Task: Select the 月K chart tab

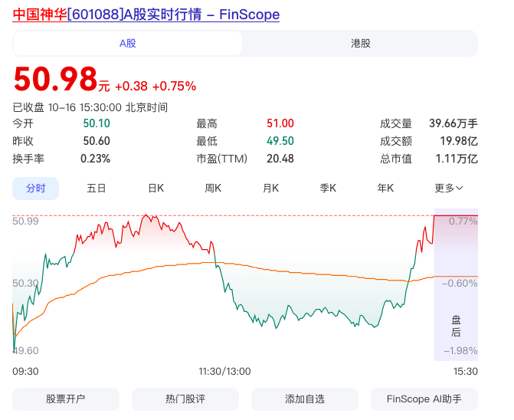Action: [270, 189]
